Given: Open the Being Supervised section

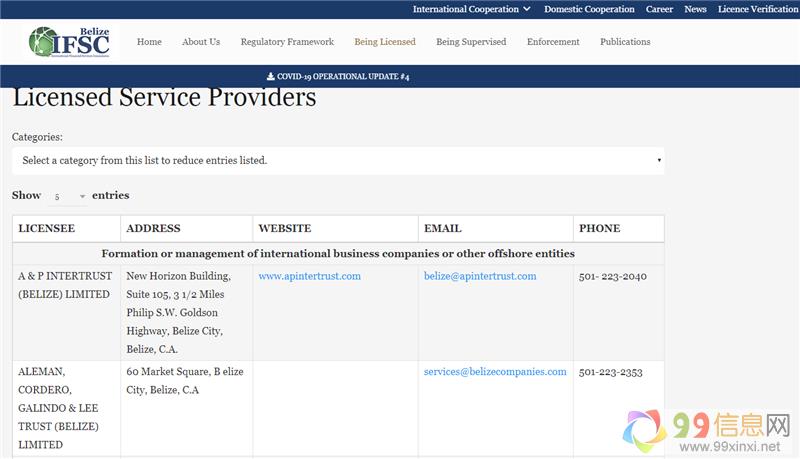Looking at the screenshot, I should pos(471,42).
